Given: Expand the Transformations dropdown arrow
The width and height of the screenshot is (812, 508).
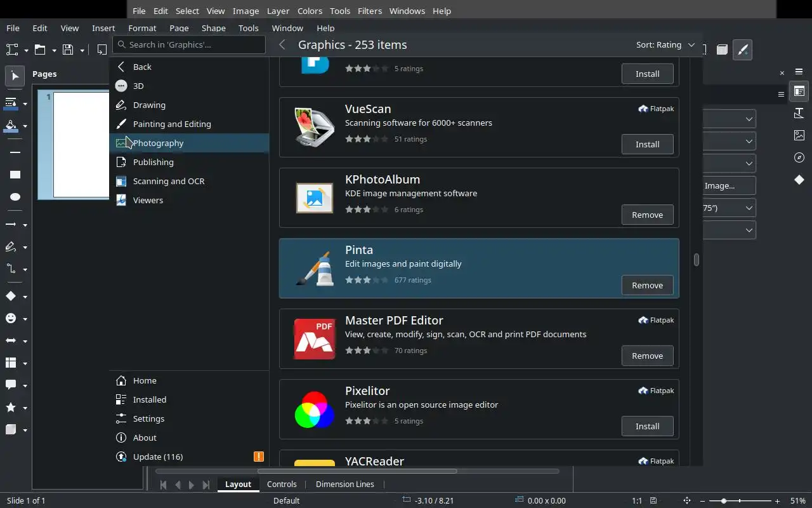Looking at the screenshot, I should [x=26, y=50].
